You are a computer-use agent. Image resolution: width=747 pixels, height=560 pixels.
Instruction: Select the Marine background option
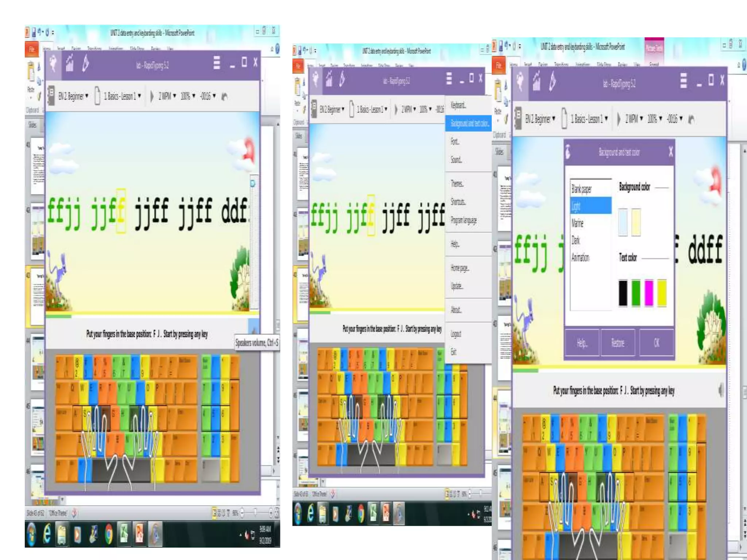click(x=577, y=223)
